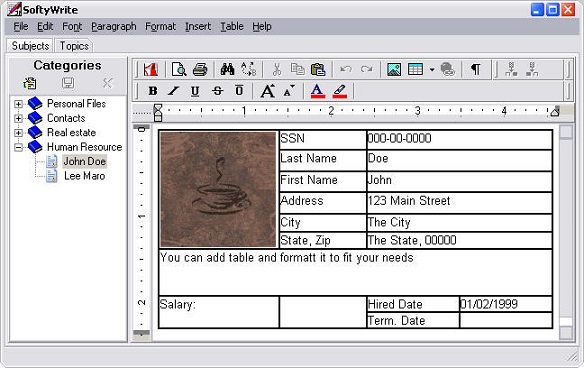584x368 pixels.
Task: Toggle Strikethrough formatting
Action: (218, 91)
